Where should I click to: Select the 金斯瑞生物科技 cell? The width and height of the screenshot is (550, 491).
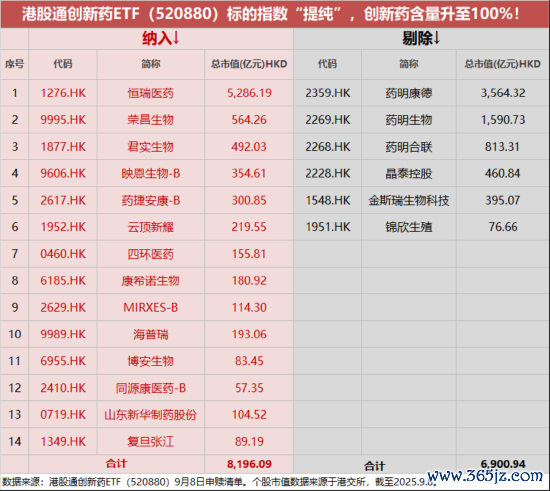coord(409,200)
